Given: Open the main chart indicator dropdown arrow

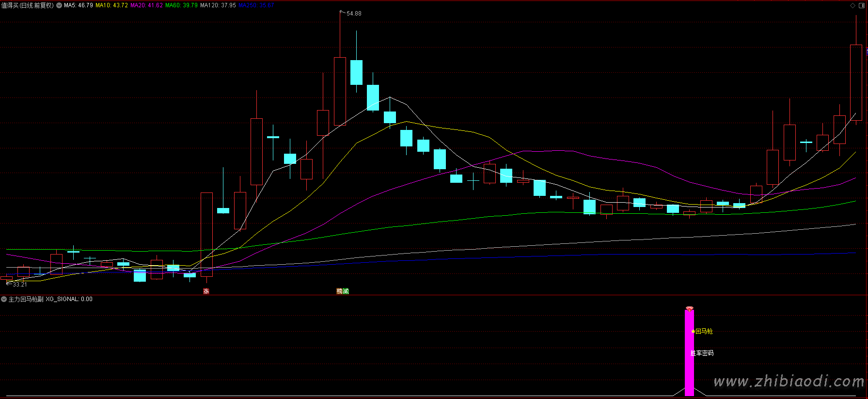Looking at the screenshot, I should point(59,5).
